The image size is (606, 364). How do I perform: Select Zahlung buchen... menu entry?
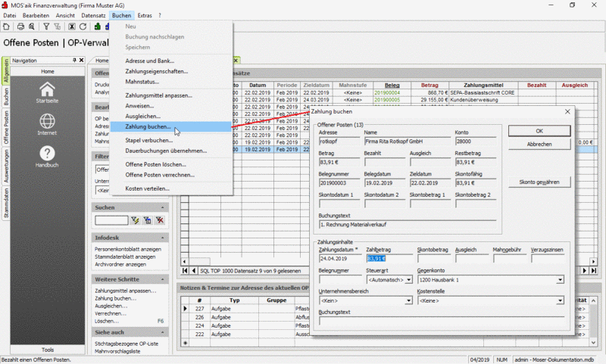(170, 126)
